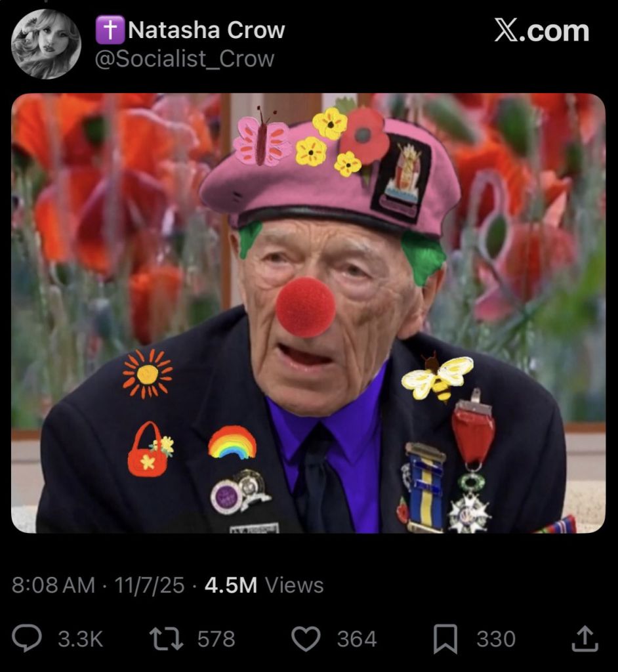Open Natasha Crow's profile picture
618x672 pixels.
(x=46, y=44)
